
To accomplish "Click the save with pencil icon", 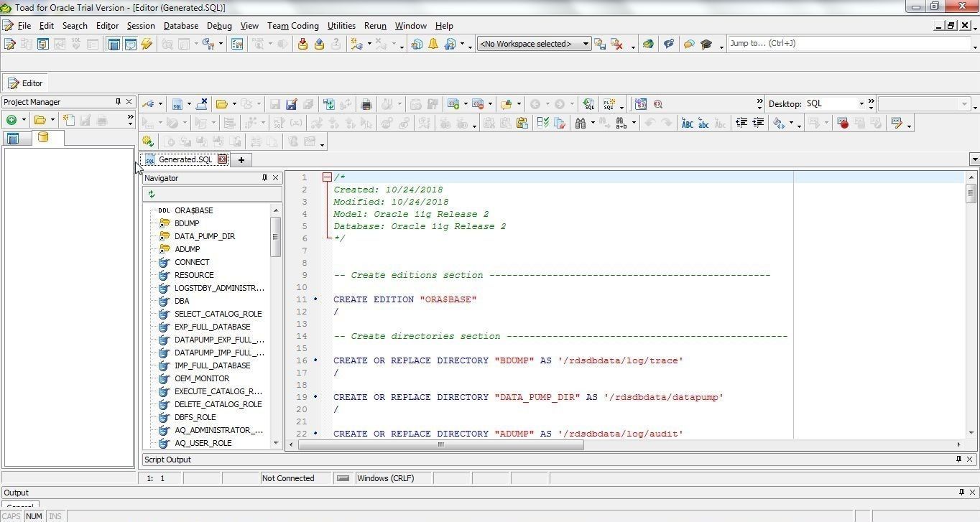I will point(291,104).
